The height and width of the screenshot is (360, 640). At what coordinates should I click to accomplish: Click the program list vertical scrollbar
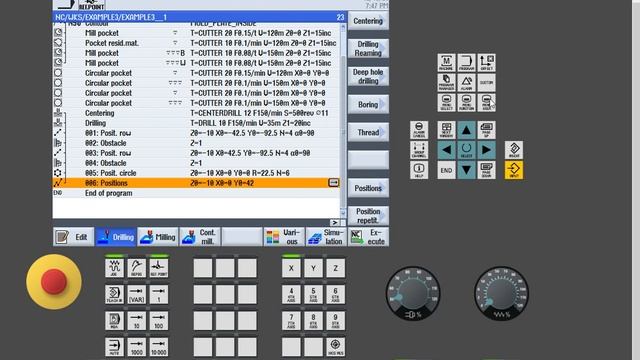coord(343,120)
